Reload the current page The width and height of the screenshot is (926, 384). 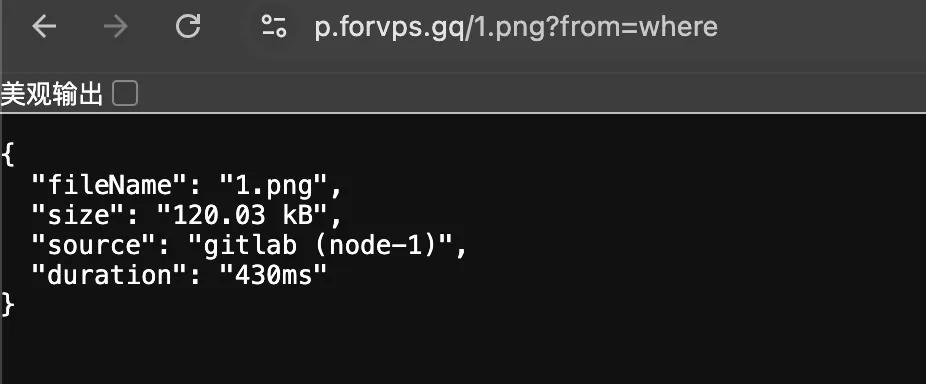pyautogui.click(x=188, y=27)
